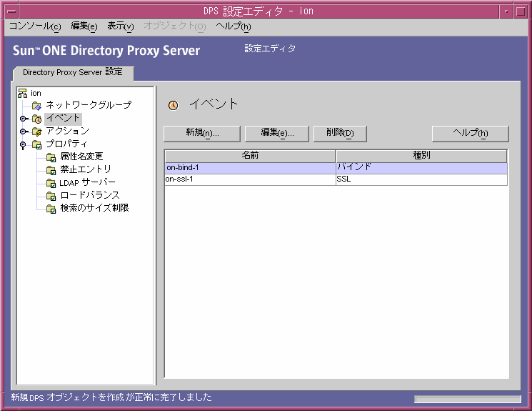This screenshot has height=411, width=532.
Task: Select LDAP サーバー in the tree
Action: pyautogui.click(x=88, y=183)
